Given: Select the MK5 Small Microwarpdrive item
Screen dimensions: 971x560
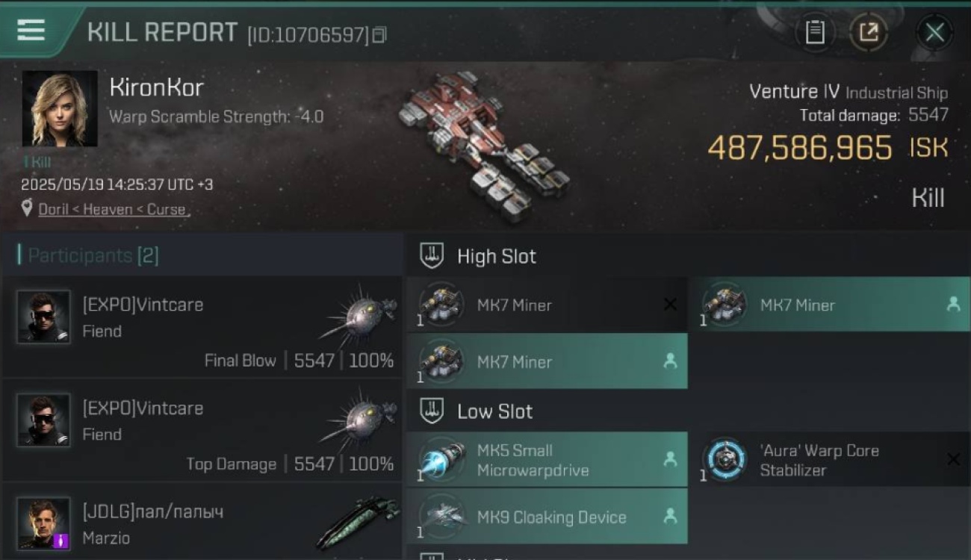Looking at the screenshot, I should [547, 460].
